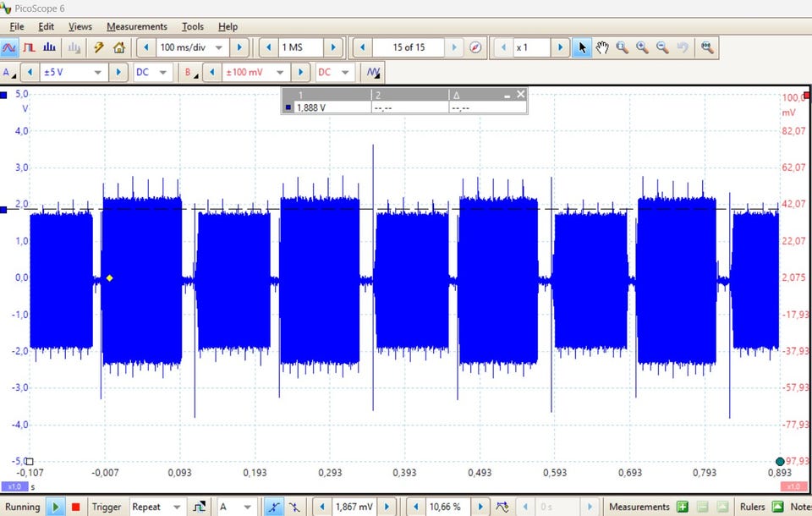Viewport: 812px width, 516px height.
Task: Click the Add Measurement green plus icon
Action: point(682,507)
